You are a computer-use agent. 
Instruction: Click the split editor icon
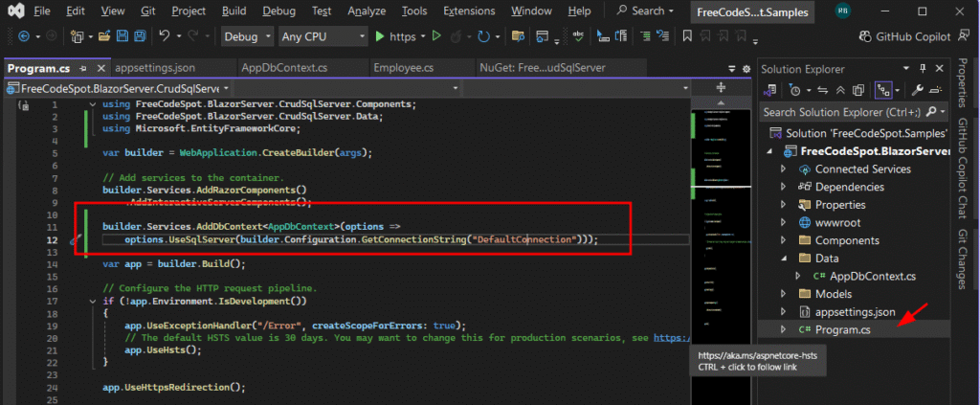pyautogui.click(x=720, y=88)
